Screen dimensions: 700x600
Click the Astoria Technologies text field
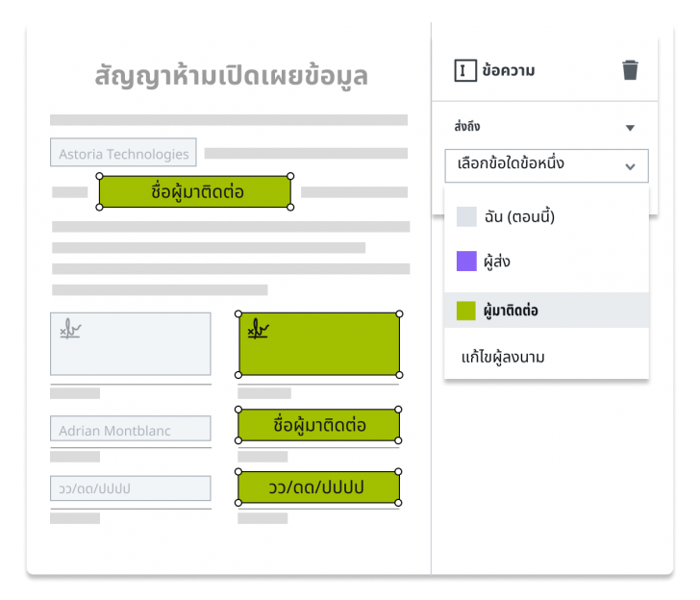(x=123, y=152)
